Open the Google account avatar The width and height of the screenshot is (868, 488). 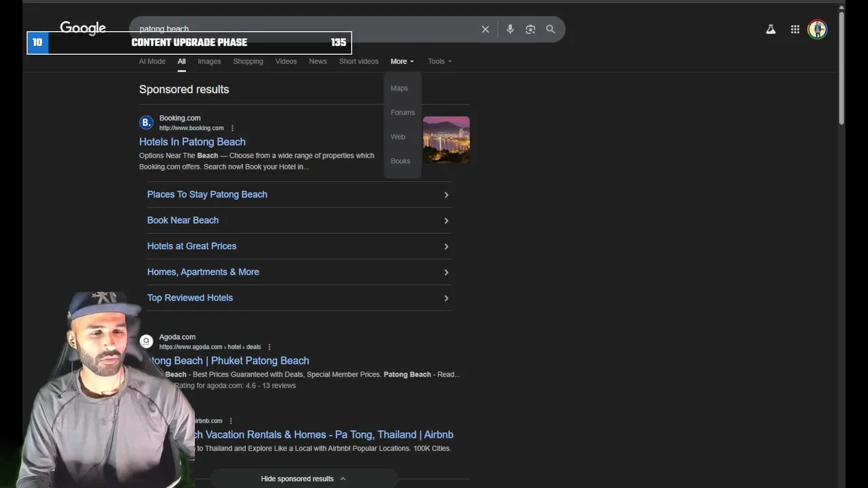(x=817, y=29)
